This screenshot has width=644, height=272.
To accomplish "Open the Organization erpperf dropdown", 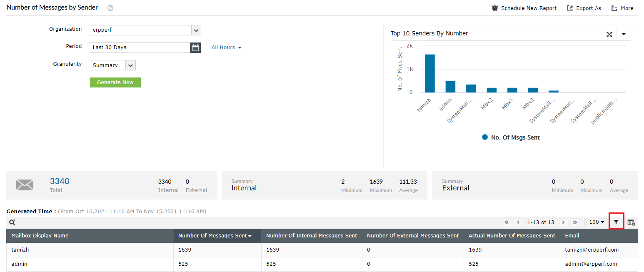I will click(145, 30).
